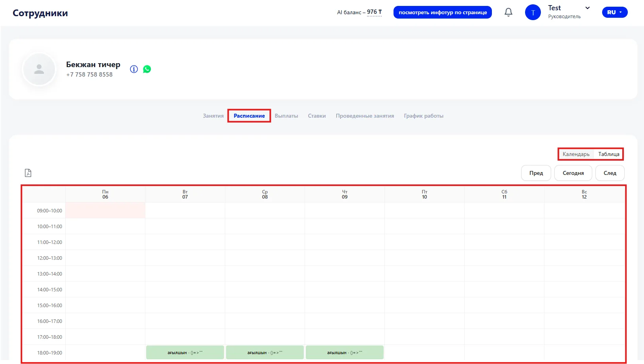Click the employee name Бекжан тичер
The image size is (644, 364).
[x=93, y=64]
